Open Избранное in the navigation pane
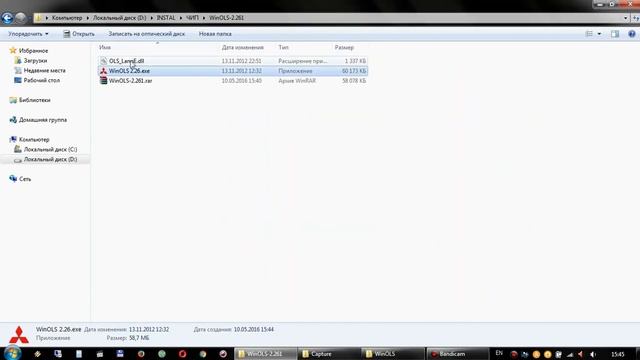Image resolution: width=640 pixels, height=360 pixels. click(33, 51)
